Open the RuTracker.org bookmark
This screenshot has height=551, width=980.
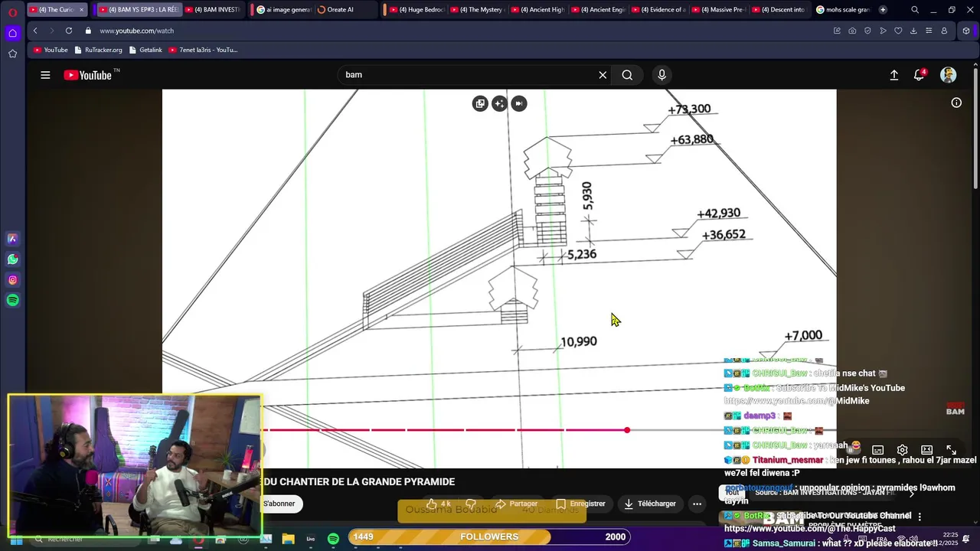point(98,50)
